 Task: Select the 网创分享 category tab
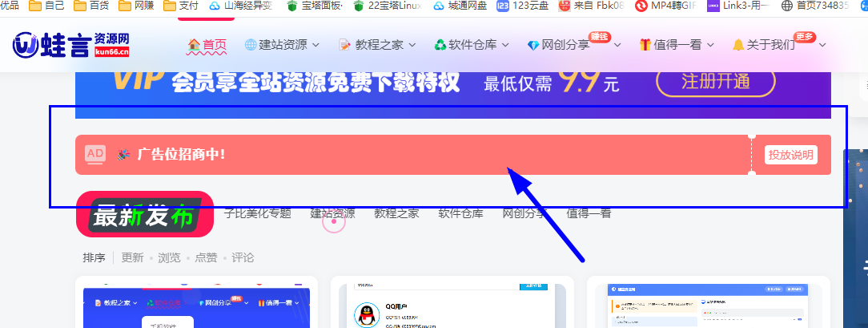point(524,213)
